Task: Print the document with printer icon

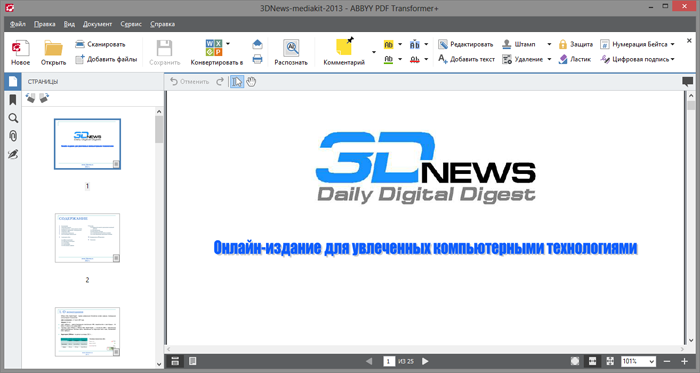Action: (x=257, y=59)
